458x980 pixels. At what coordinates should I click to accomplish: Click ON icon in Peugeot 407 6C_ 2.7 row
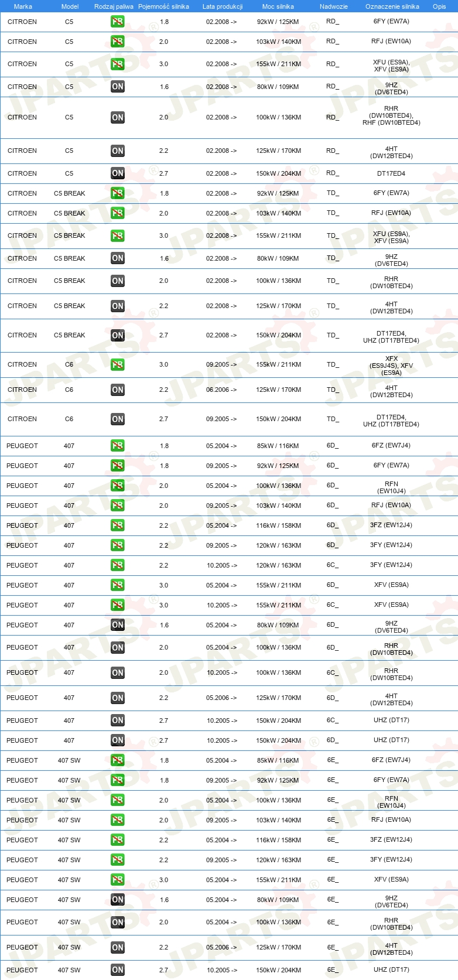[x=118, y=721]
